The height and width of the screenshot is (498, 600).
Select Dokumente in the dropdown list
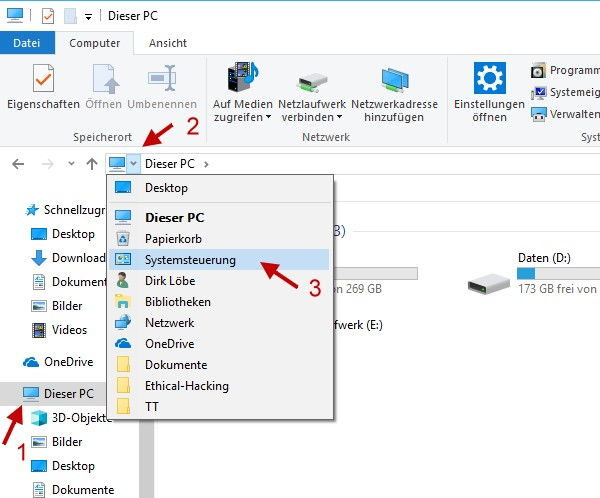(219, 365)
